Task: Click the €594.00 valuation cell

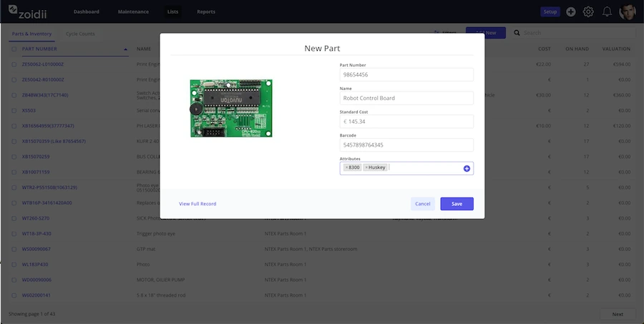Action: [x=621, y=64]
